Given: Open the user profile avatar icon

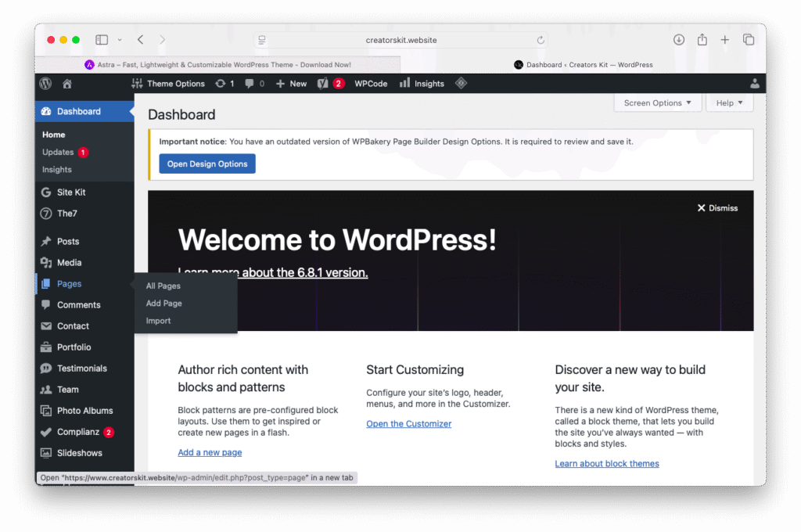Looking at the screenshot, I should tap(755, 83).
